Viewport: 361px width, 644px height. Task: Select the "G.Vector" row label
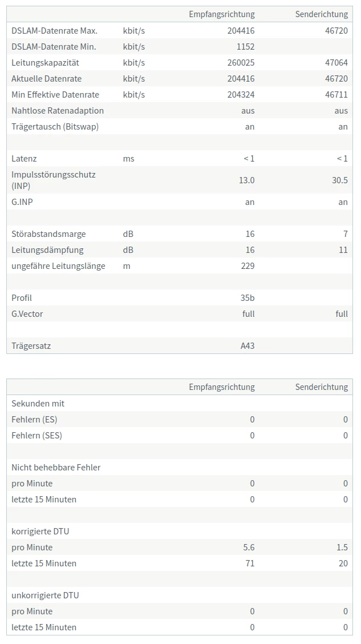27,314
